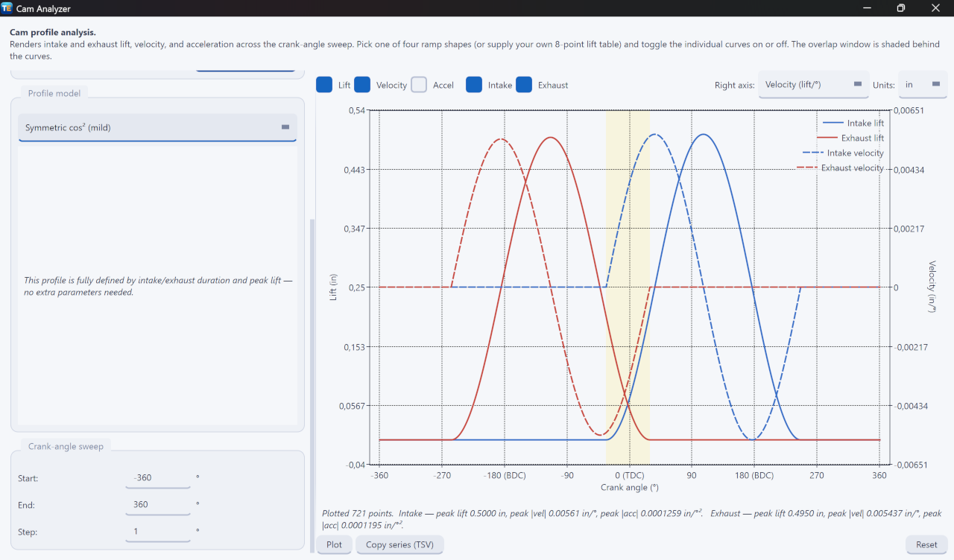Click the Intake velocity legend entry
This screenshot has height=560, width=954.
(843, 153)
